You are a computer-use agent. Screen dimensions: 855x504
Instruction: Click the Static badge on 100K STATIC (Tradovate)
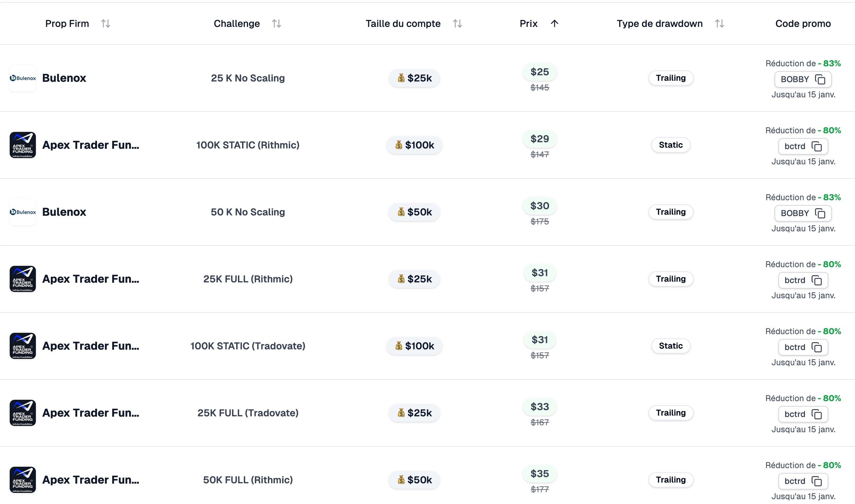point(670,346)
